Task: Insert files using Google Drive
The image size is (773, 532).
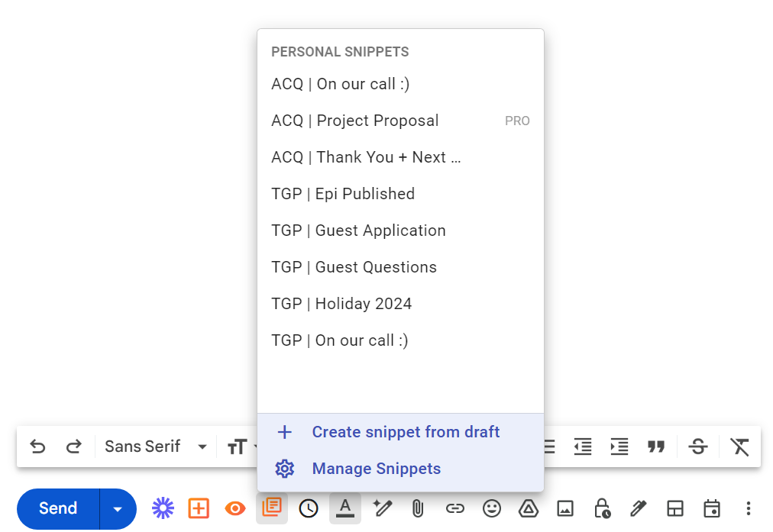Action: pos(528,508)
